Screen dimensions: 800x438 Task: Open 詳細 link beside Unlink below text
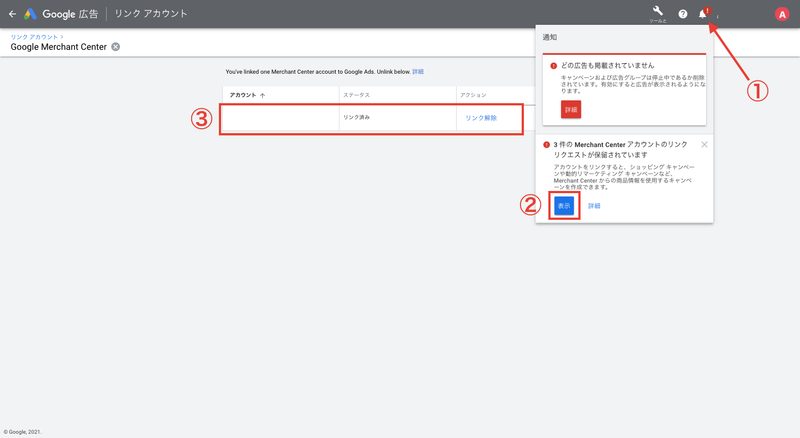pyautogui.click(x=418, y=71)
